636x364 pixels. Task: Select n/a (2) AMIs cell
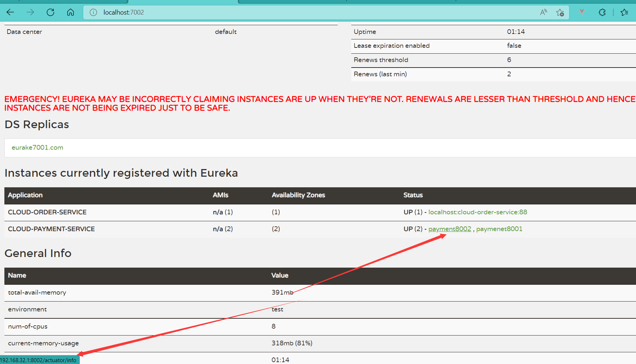pyautogui.click(x=223, y=229)
